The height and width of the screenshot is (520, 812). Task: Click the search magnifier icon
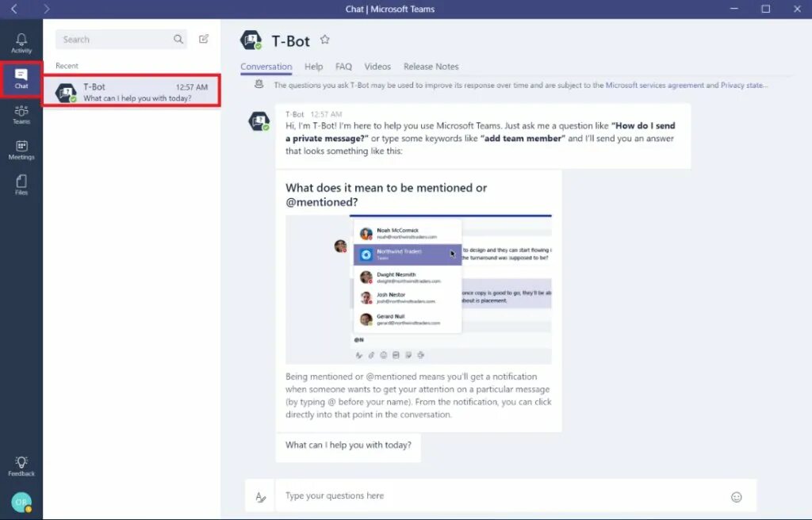coord(178,40)
